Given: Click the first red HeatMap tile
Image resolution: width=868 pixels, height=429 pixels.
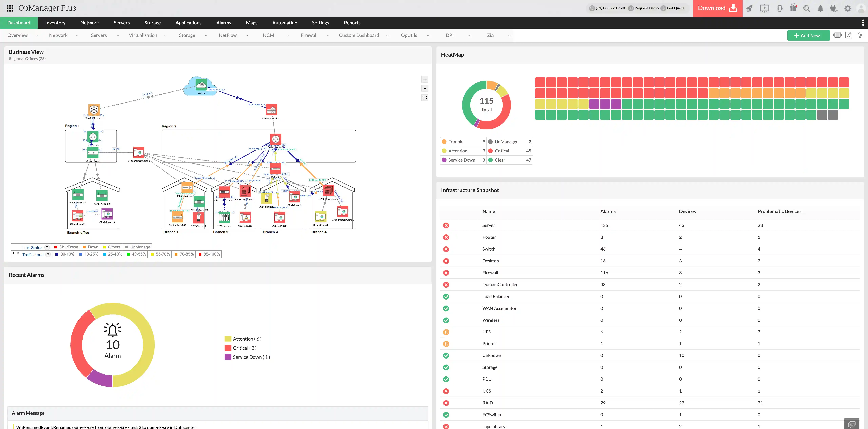Looking at the screenshot, I should (x=540, y=83).
